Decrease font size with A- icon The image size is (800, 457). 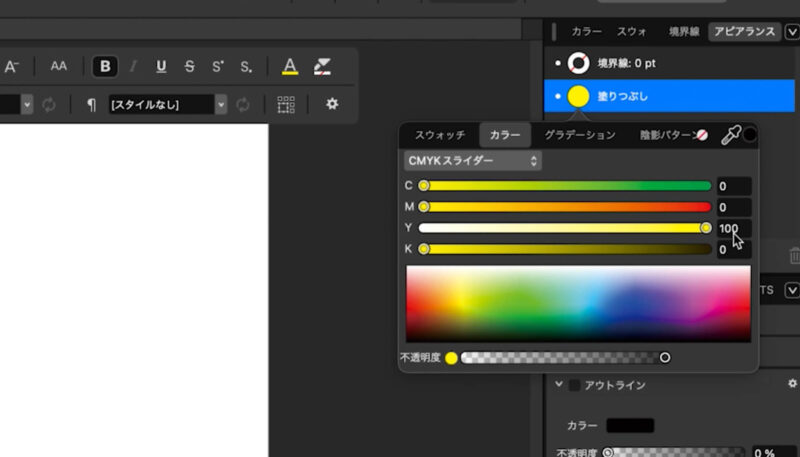tap(11, 66)
